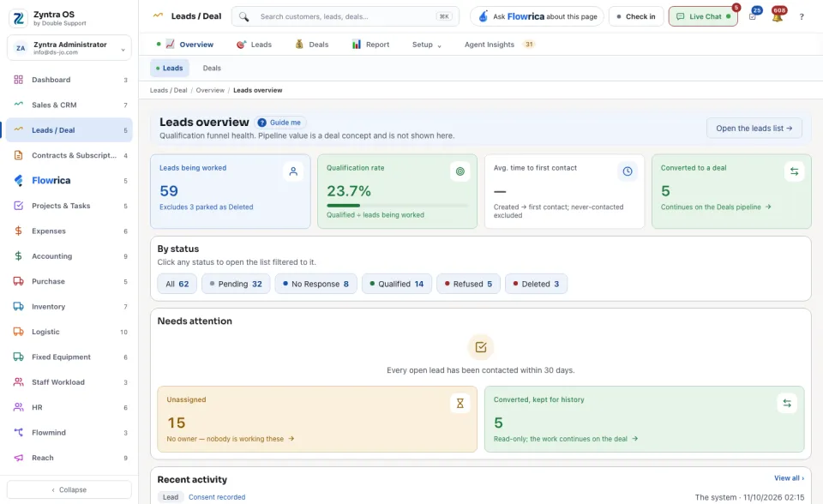This screenshot has height=504, width=823.
Task: Click the help question mark icon
Action: coord(802,17)
